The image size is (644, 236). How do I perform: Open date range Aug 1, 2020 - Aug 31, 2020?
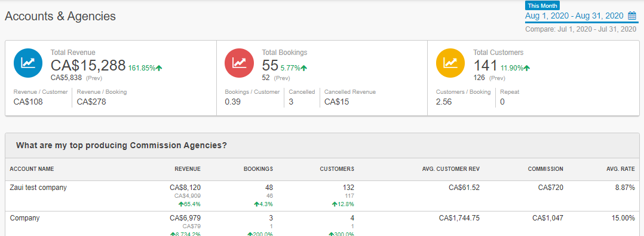coord(574,16)
